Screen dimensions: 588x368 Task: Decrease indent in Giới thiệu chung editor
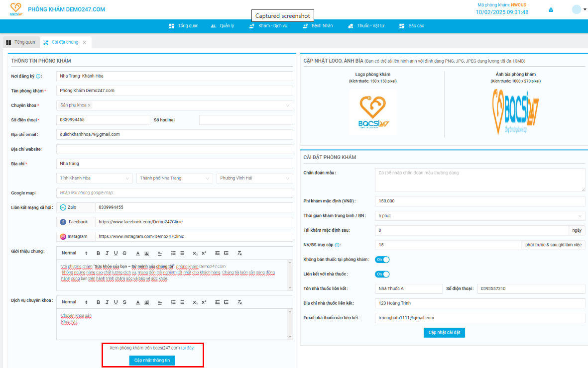(x=218, y=253)
